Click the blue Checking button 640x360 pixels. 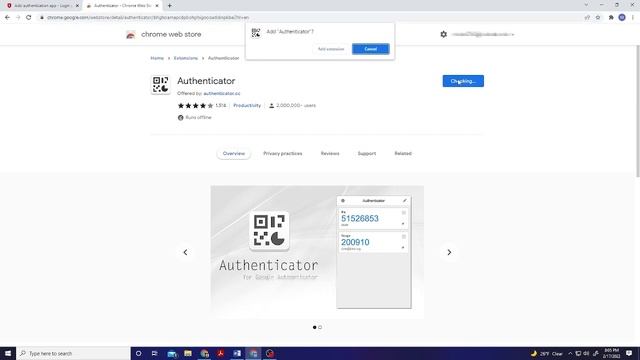coord(463,81)
